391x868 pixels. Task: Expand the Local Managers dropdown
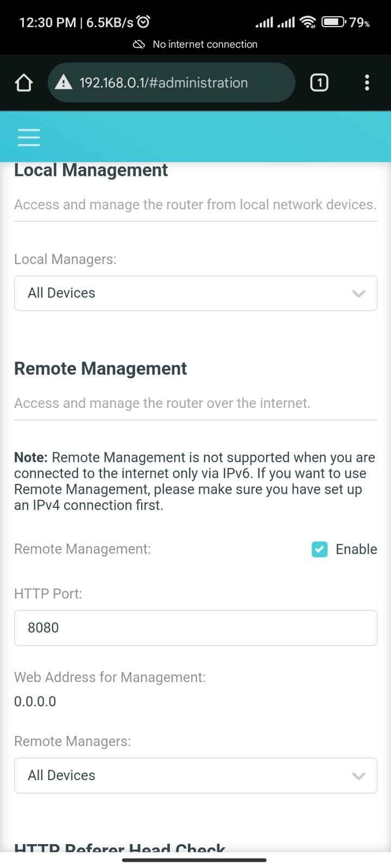click(x=195, y=293)
